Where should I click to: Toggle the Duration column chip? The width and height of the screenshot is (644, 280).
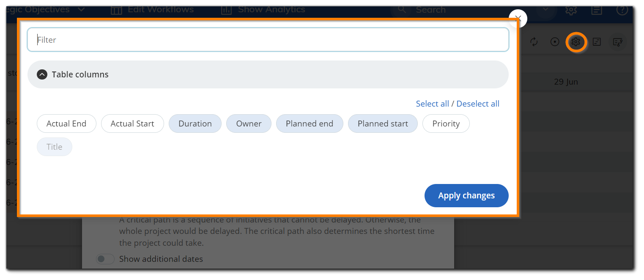click(195, 124)
